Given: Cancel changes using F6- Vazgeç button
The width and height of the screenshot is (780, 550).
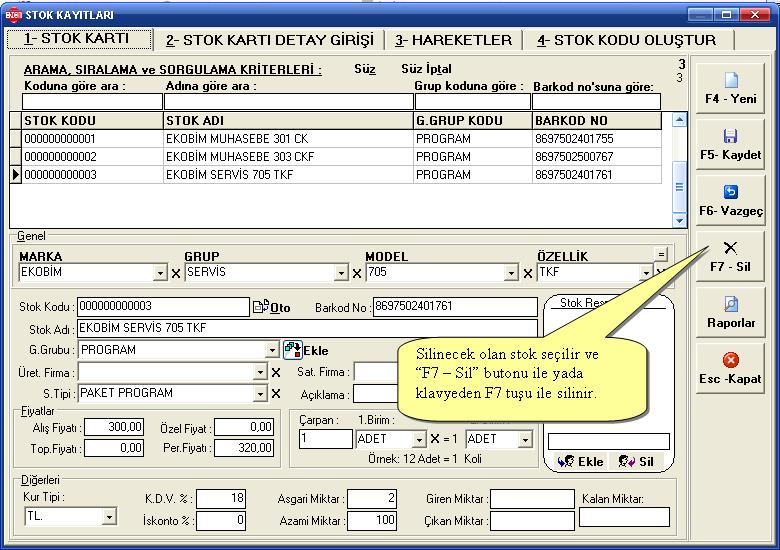Looking at the screenshot, I should (730, 201).
